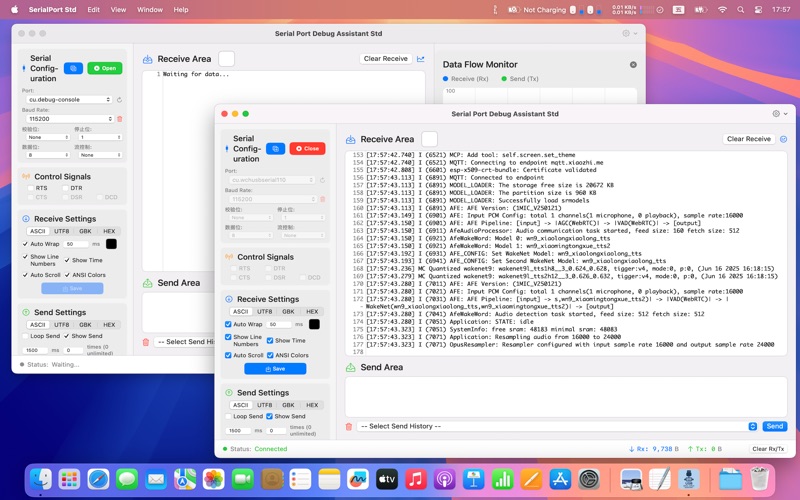This screenshot has height=500, width=800.
Task: Open Spotlight search in the menu bar
Action: coord(740,9)
